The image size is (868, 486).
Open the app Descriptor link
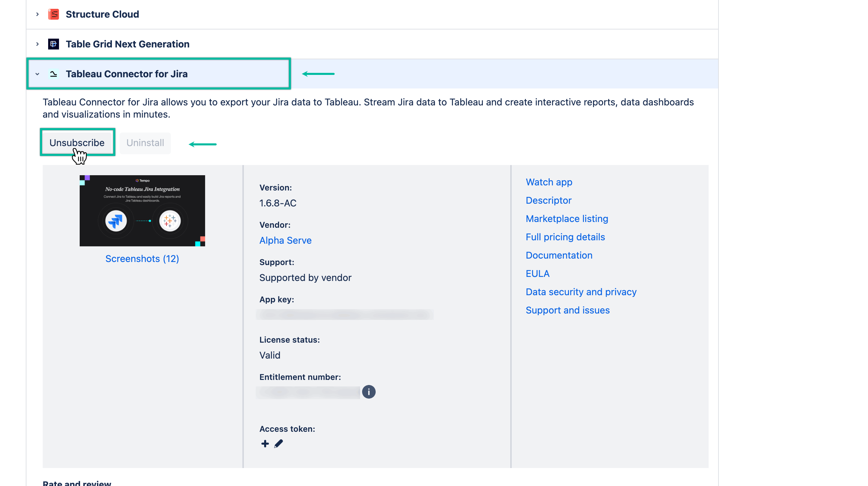[548, 200]
